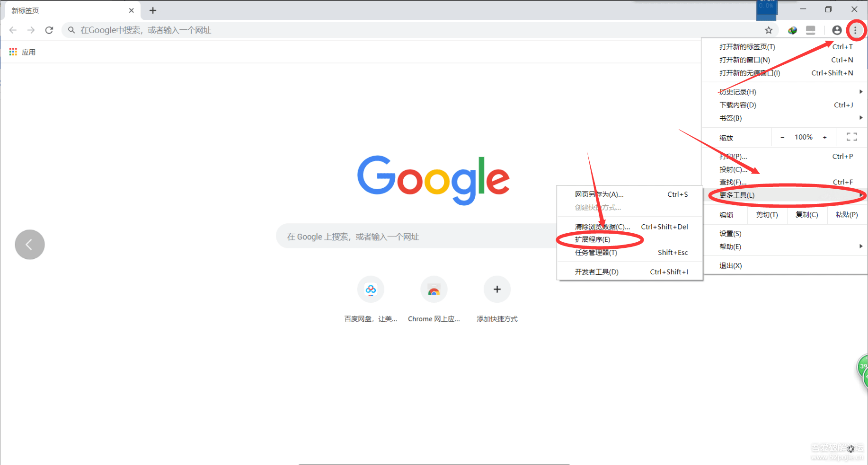The height and width of the screenshot is (465, 868).
Task: Click the Google search box on page
Action: (x=416, y=237)
